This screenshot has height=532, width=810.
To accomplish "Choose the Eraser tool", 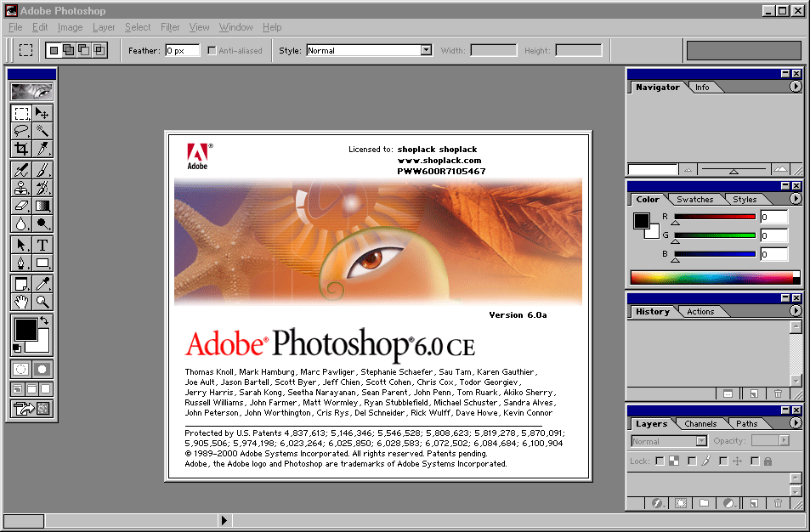I will point(21,206).
